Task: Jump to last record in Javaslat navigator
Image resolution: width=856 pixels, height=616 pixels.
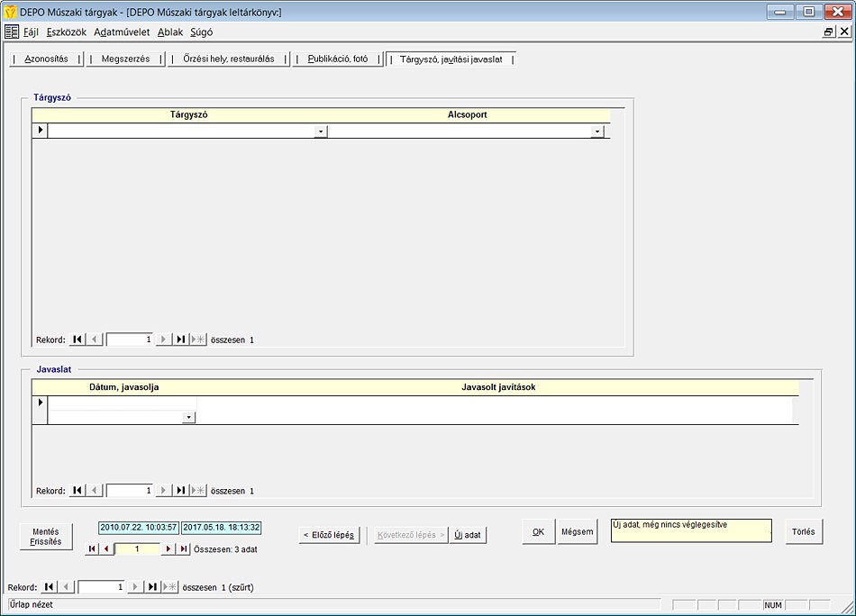Action: tap(181, 491)
